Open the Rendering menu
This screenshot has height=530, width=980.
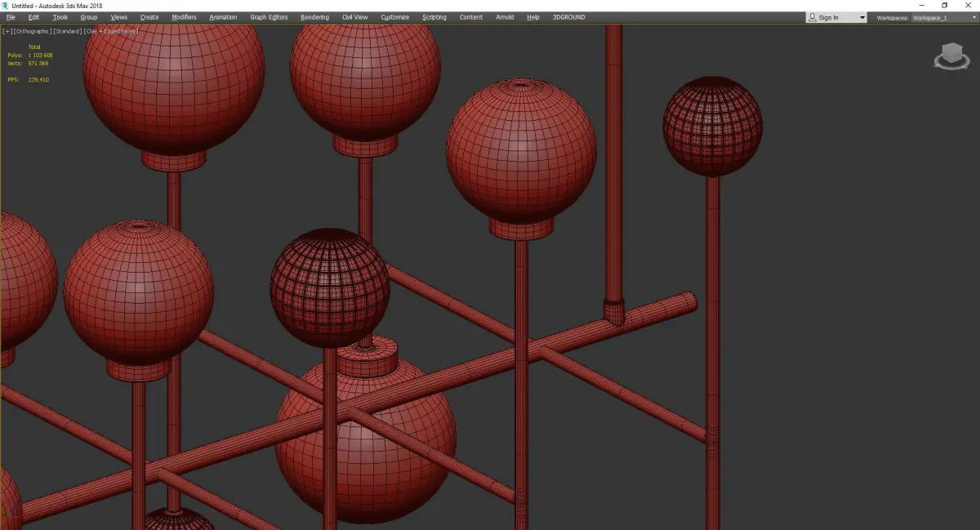314,17
